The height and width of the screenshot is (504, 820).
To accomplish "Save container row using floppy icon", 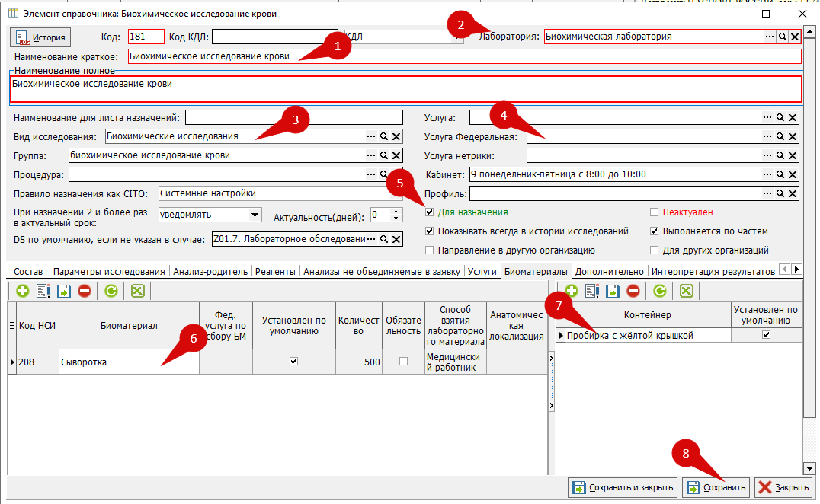I will tap(613, 291).
